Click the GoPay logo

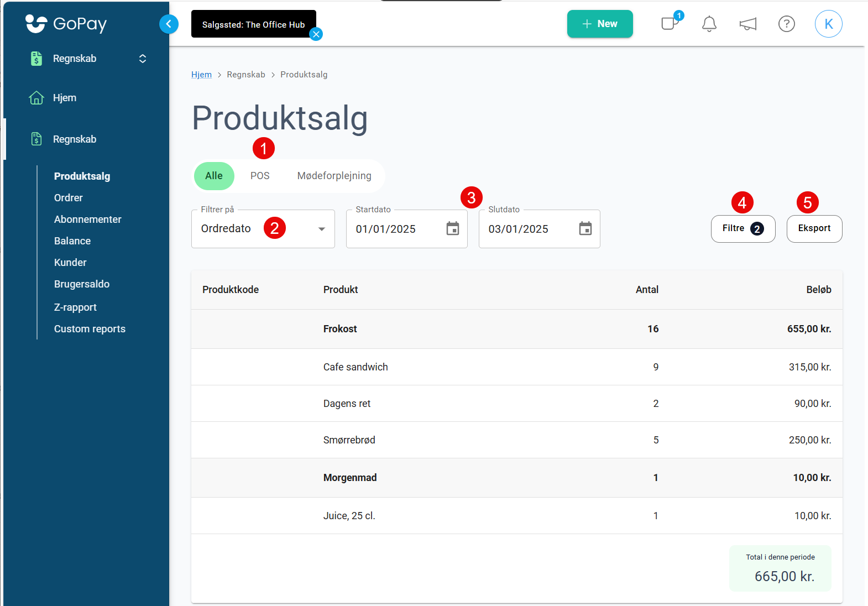(66, 24)
